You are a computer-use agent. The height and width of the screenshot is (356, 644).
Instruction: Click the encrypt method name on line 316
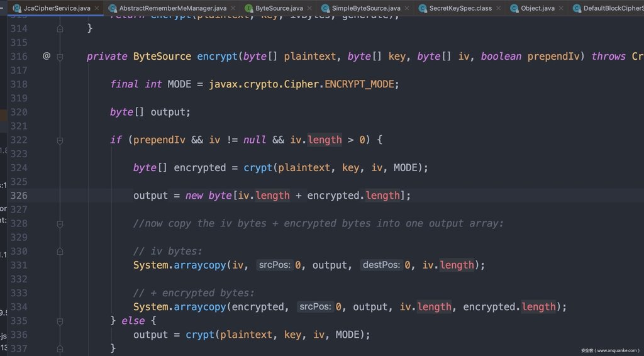pyautogui.click(x=217, y=56)
